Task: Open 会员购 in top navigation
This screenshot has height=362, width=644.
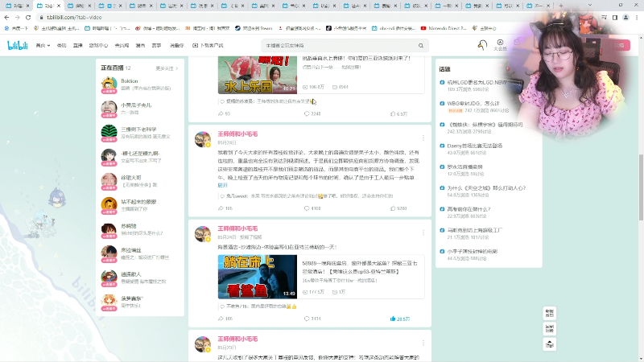Action: pos(122,46)
